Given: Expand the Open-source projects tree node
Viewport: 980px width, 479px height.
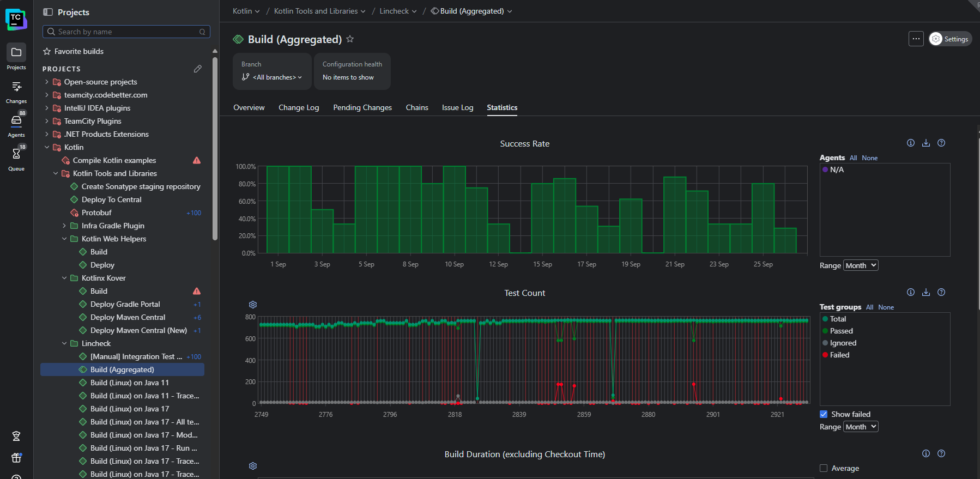Looking at the screenshot, I should [x=47, y=82].
